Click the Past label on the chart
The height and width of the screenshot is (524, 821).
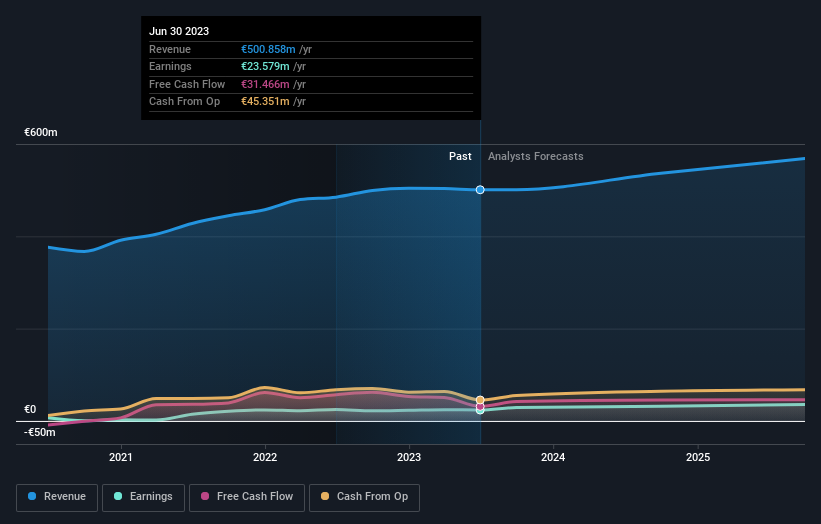pos(460,156)
